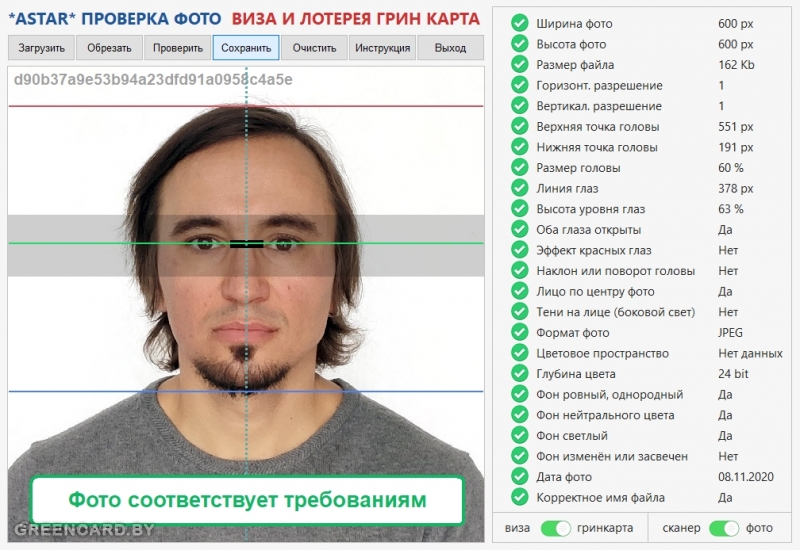Click the checkmark icon for Размер головы
Viewport: 800px width, 550px height.
pos(519,167)
